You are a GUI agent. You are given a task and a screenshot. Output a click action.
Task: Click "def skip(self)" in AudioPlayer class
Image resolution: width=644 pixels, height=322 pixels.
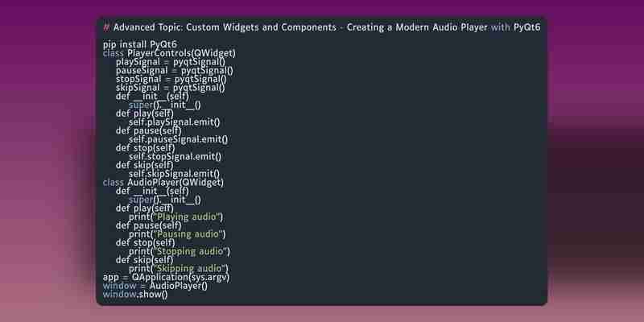click(x=145, y=260)
